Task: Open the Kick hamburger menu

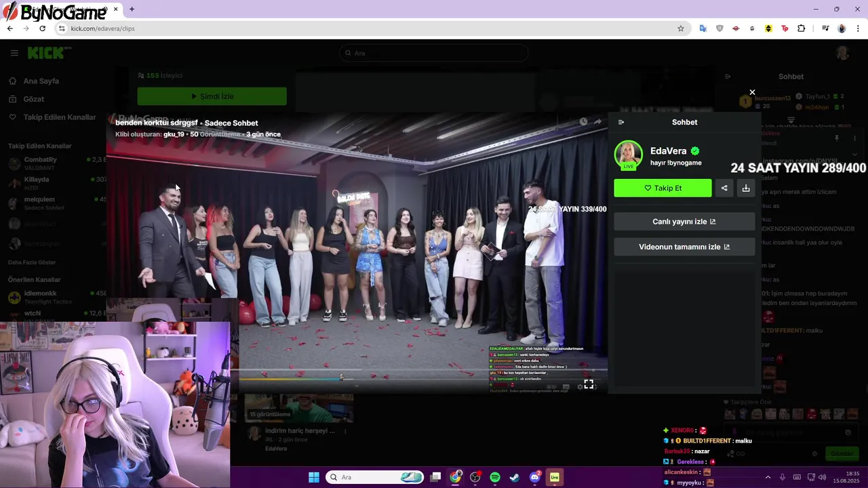Action: pyautogui.click(x=14, y=53)
